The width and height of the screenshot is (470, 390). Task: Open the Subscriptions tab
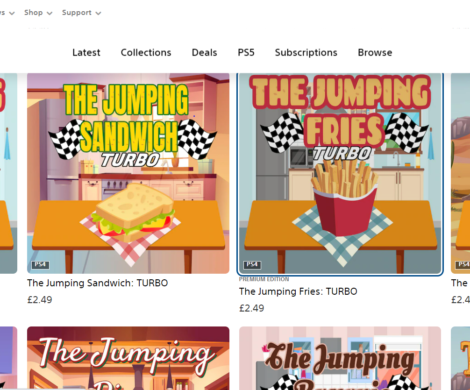[306, 52]
